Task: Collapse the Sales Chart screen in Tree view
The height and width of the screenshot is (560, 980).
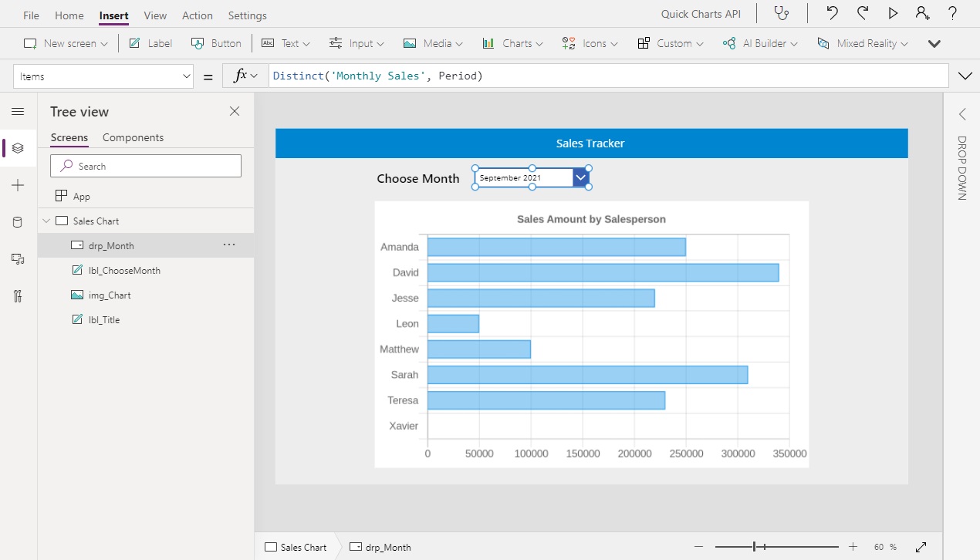Action: pyautogui.click(x=46, y=221)
